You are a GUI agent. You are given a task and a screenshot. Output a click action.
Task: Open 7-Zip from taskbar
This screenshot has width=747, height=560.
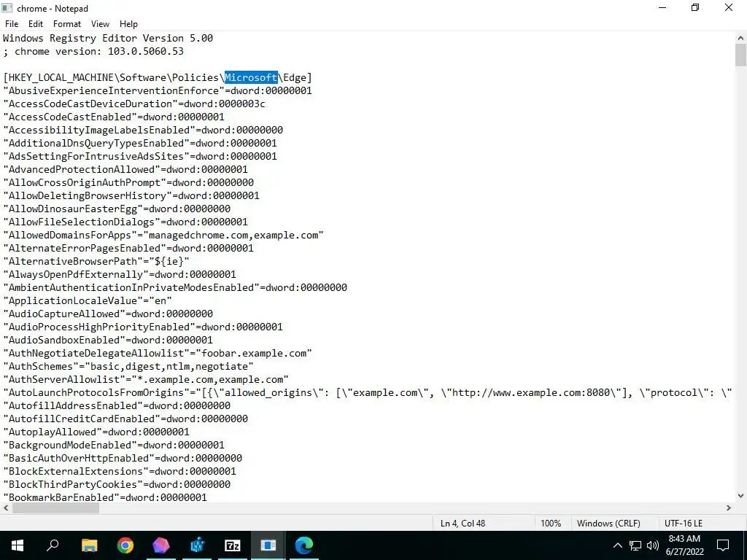[232, 545]
